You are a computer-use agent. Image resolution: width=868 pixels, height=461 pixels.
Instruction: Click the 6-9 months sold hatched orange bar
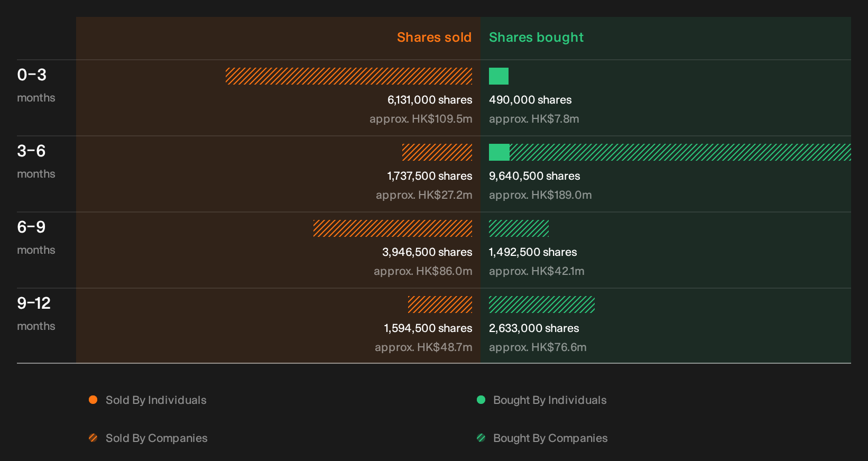393,228
